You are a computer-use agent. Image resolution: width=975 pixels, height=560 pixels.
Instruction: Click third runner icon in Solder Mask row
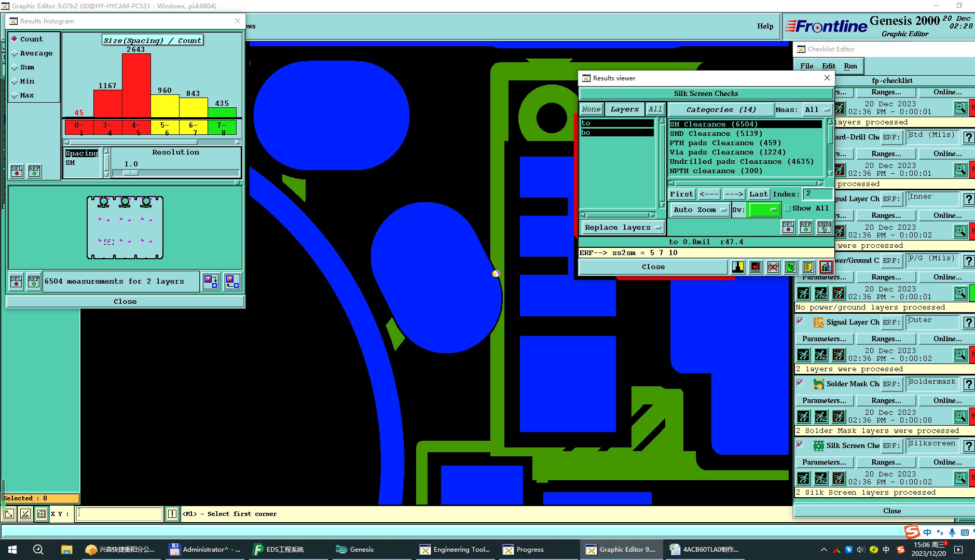[x=839, y=416]
